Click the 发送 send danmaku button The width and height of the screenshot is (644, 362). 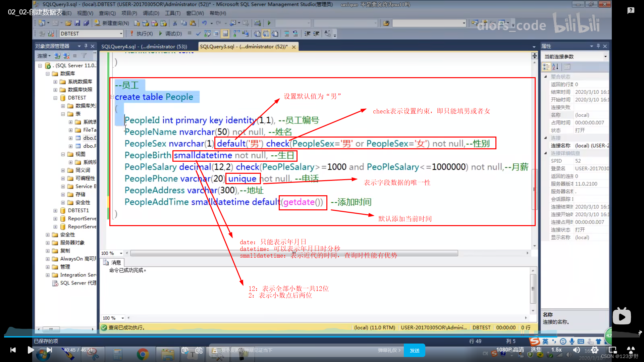(x=415, y=350)
